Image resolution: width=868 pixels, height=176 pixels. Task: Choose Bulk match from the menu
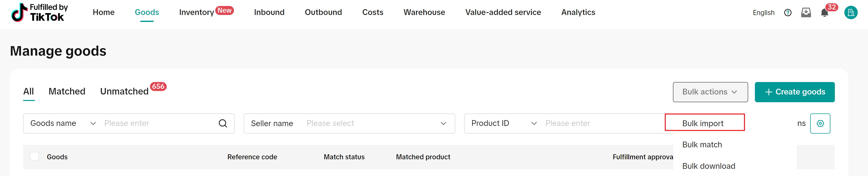tap(702, 145)
